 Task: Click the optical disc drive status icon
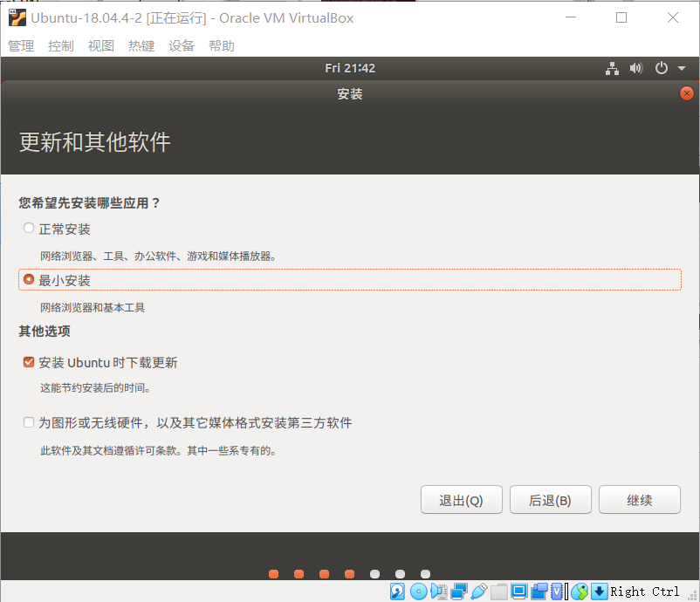click(x=418, y=592)
